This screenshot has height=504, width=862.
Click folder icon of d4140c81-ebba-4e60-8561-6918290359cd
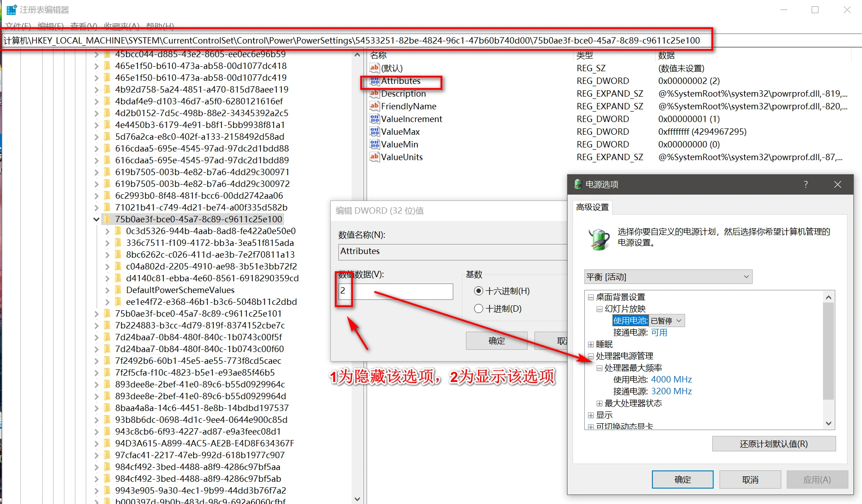(118, 278)
